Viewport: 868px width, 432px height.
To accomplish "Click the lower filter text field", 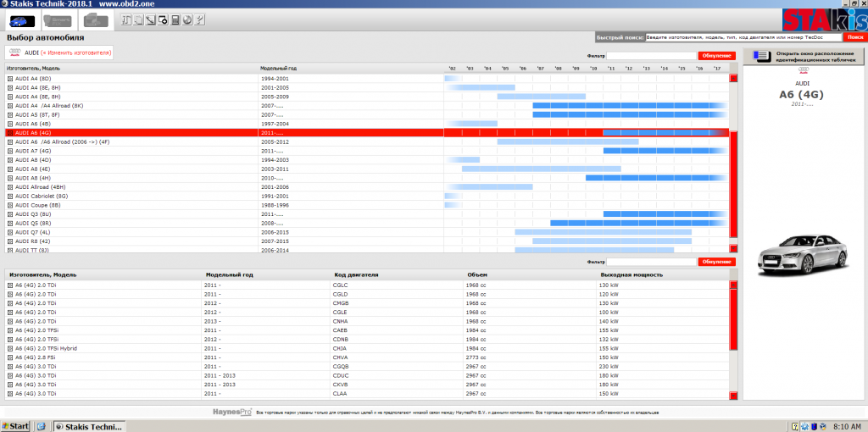I will pyautogui.click(x=651, y=262).
